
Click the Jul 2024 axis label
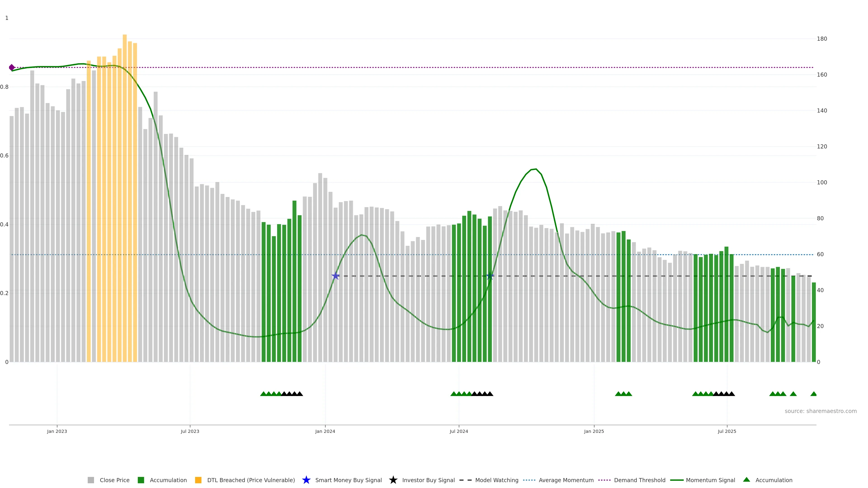[459, 431]
